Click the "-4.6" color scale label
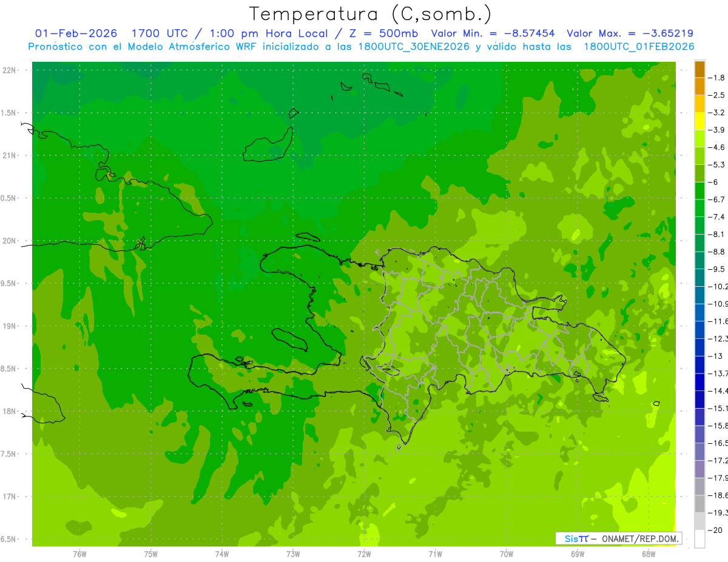 click(717, 147)
